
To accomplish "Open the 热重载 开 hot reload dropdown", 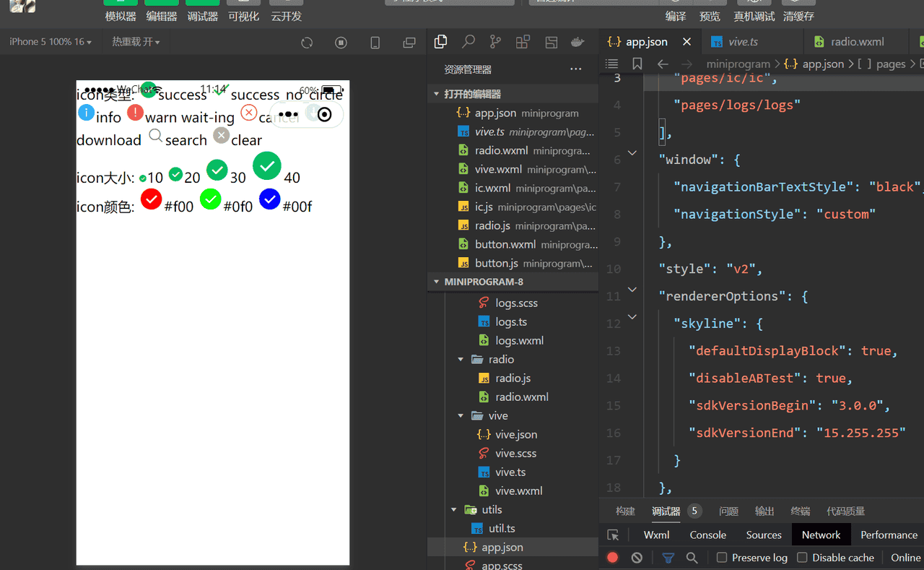I will click(x=136, y=42).
